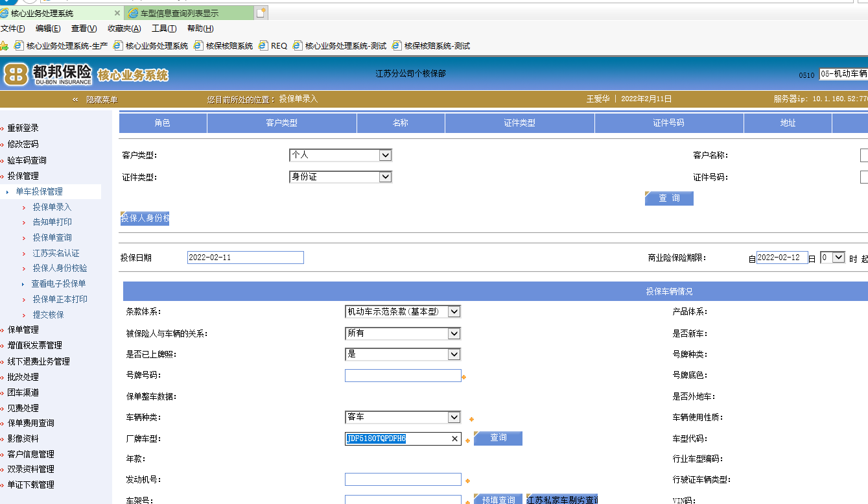868x504 pixels.
Task: Open the REQ bookmark
Action: pyautogui.click(x=273, y=46)
